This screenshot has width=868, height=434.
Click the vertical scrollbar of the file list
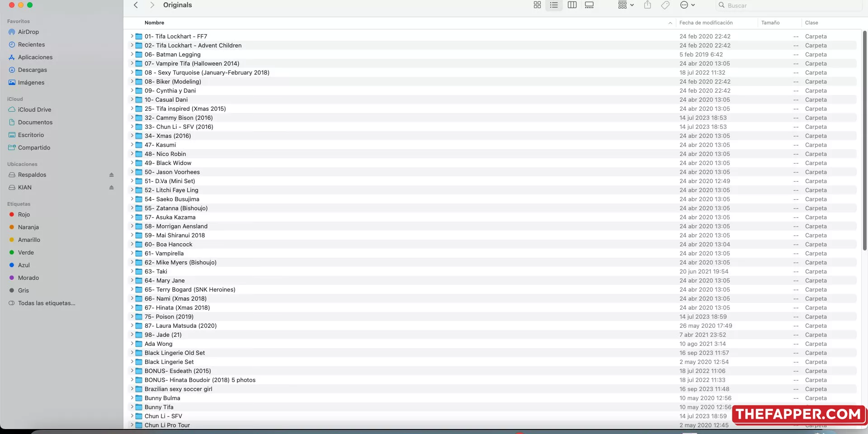pyautogui.click(x=864, y=140)
